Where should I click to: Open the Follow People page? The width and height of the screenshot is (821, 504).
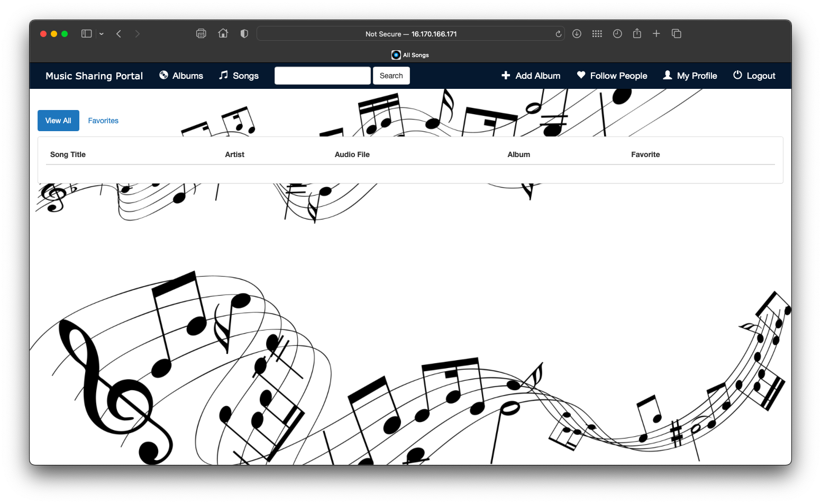coord(612,76)
